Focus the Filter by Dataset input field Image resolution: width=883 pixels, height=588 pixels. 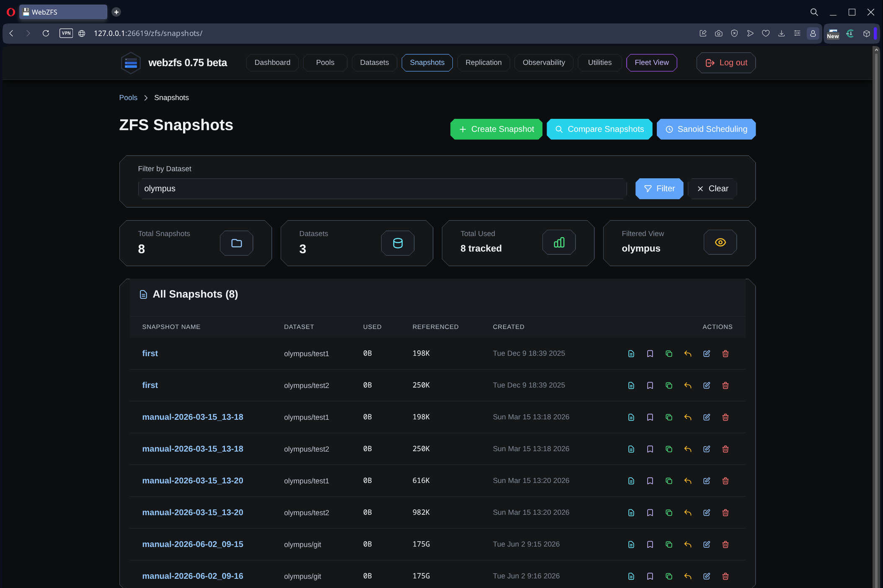click(382, 189)
